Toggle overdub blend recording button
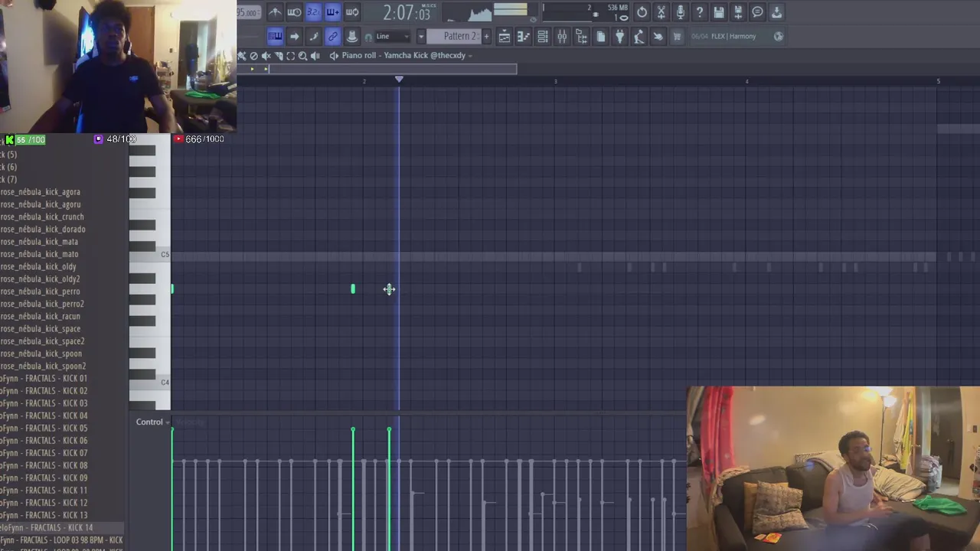This screenshot has height=551, width=980. [332, 12]
